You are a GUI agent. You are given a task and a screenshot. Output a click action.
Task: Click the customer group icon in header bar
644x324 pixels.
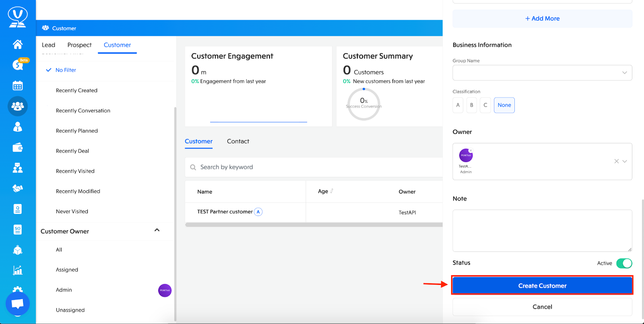45,28
